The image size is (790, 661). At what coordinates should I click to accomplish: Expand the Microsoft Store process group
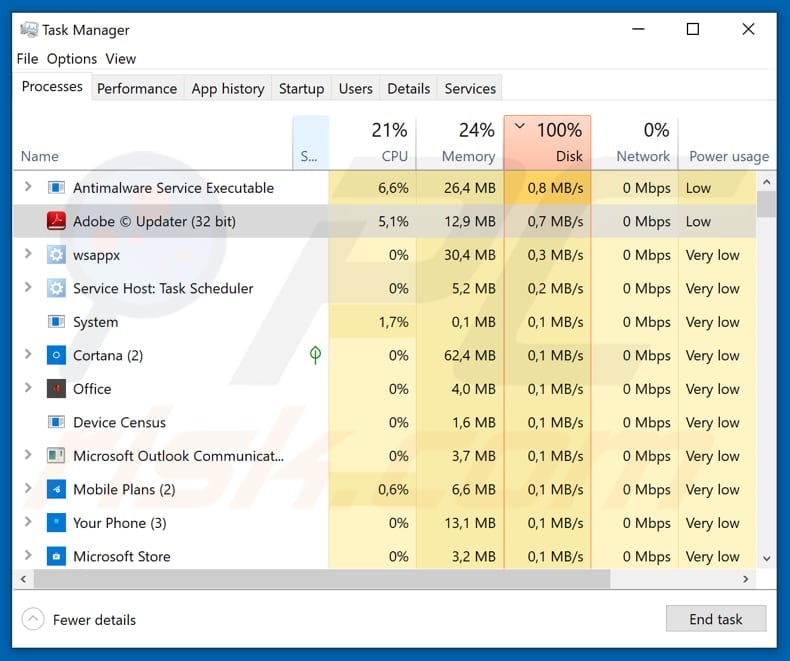pyautogui.click(x=28, y=555)
